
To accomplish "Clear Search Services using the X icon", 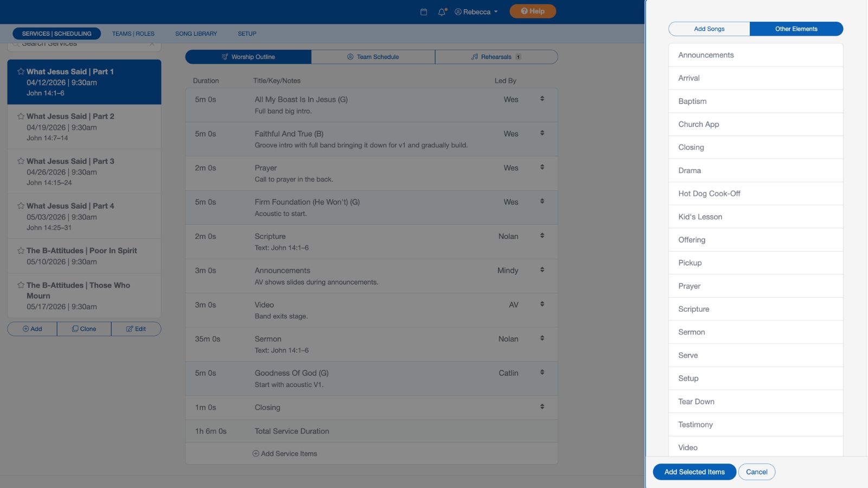I will tap(152, 43).
